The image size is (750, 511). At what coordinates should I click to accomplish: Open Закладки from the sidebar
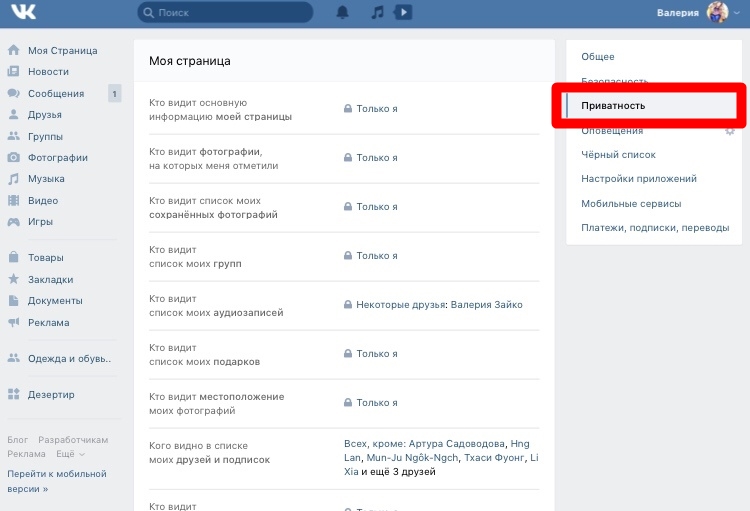tap(50, 280)
